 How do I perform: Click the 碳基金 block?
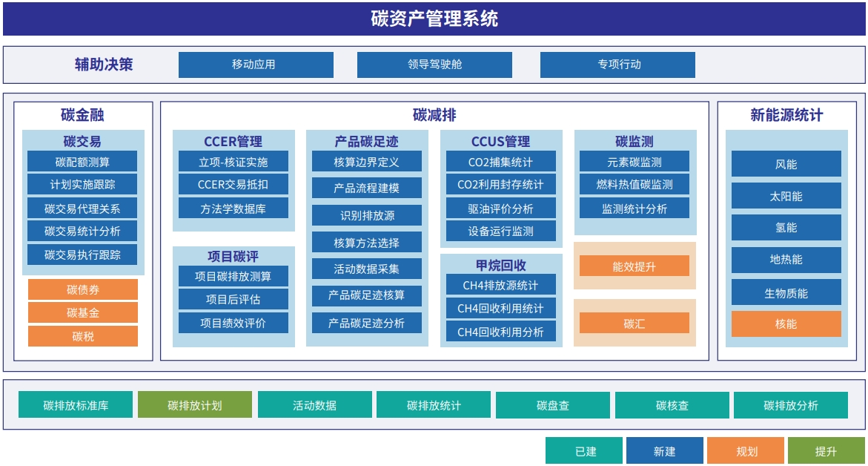[x=83, y=312]
